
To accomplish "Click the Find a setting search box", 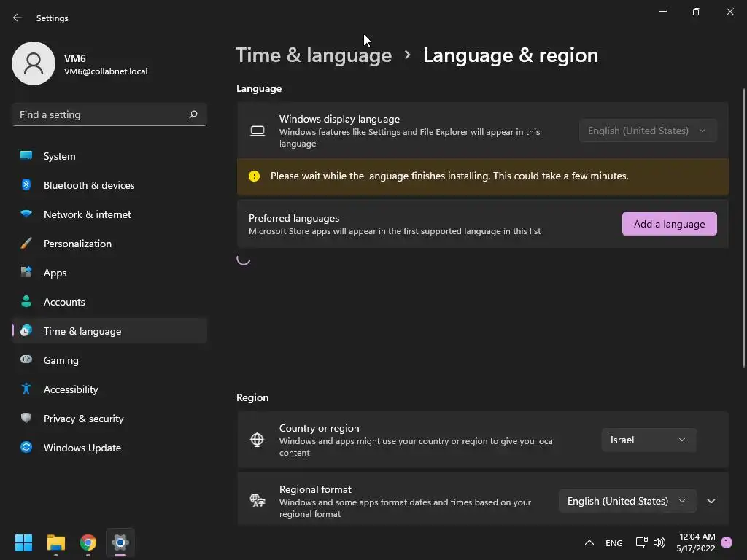I will click(109, 114).
